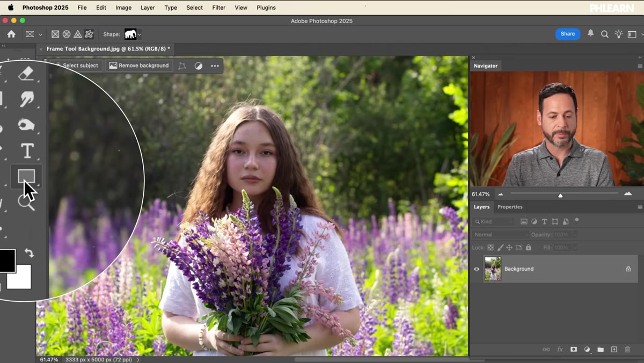Select the Zoom magnifier tool
This screenshot has height=363, width=644.
point(26,202)
